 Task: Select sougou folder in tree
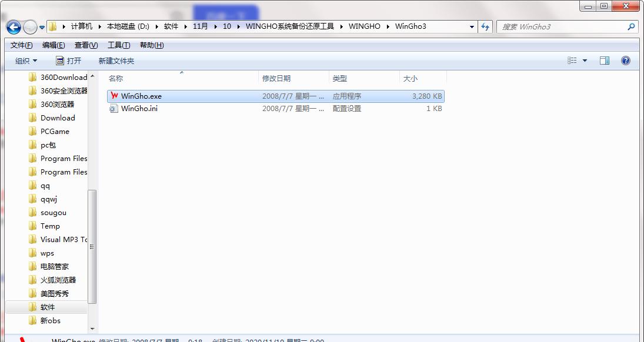click(54, 213)
